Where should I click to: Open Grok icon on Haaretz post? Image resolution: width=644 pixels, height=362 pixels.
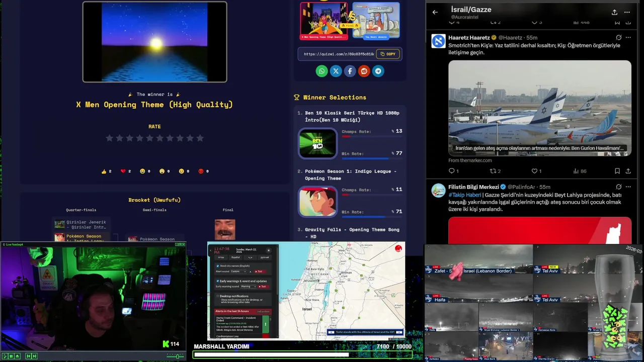point(618,37)
